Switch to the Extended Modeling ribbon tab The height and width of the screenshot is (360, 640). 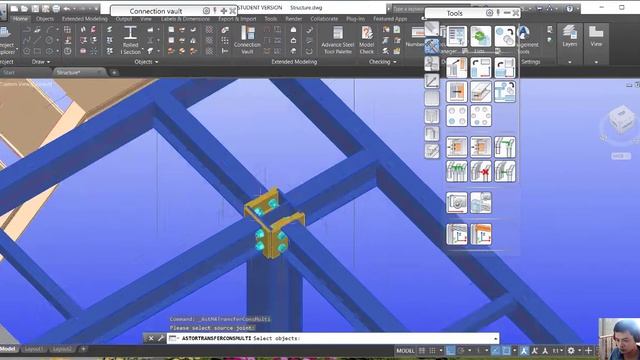click(85, 19)
